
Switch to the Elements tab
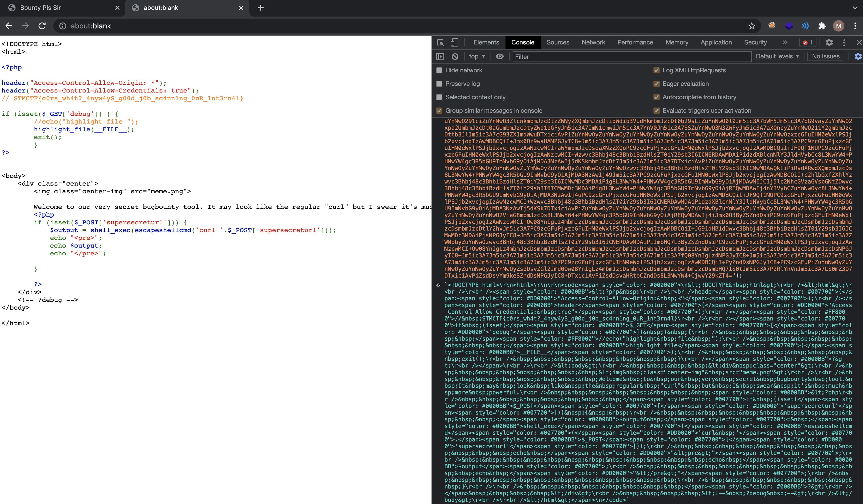pos(486,42)
